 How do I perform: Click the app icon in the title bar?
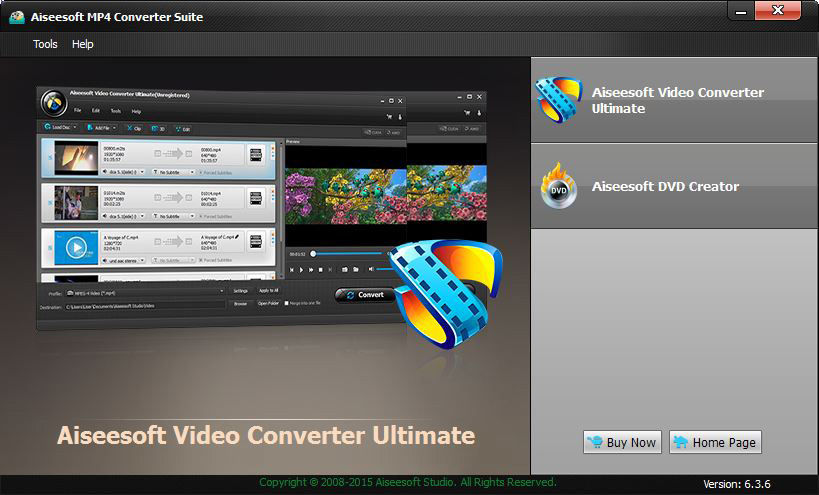point(17,17)
